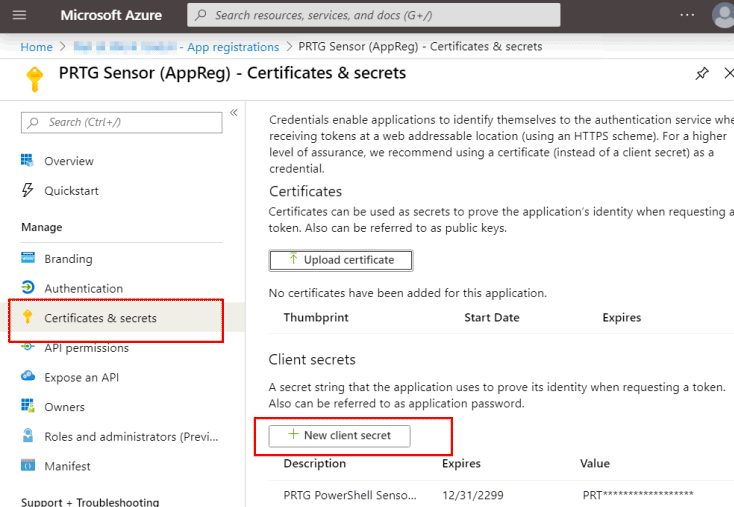Screen dimensions: 734x507
Task: Click the Manage section heading
Action: tap(42, 228)
